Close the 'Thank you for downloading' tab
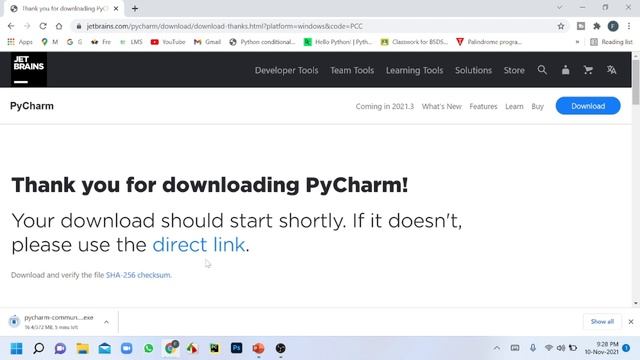 (x=116, y=9)
